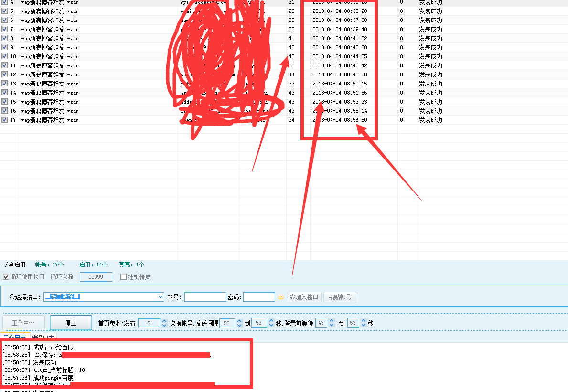This screenshot has height=392, width=568.
Task: Click the 循环次数 field showing 99999
Action: click(96, 277)
